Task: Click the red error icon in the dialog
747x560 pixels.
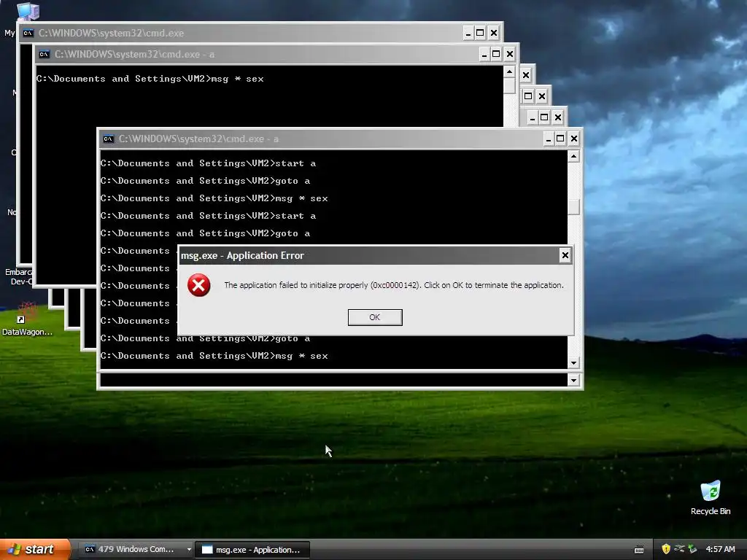Action: pos(198,285)
